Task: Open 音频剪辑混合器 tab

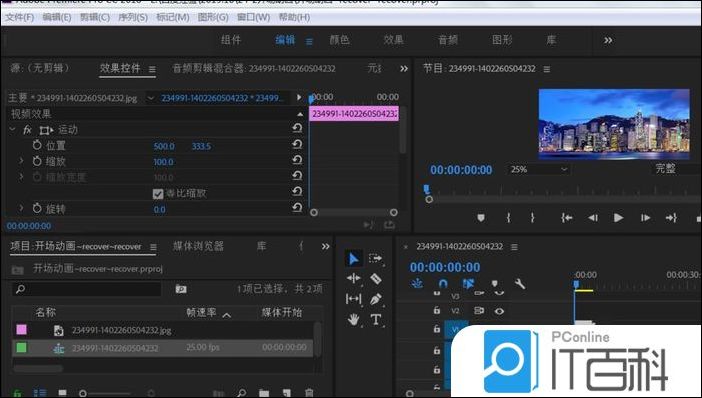Action: point(254,68)
